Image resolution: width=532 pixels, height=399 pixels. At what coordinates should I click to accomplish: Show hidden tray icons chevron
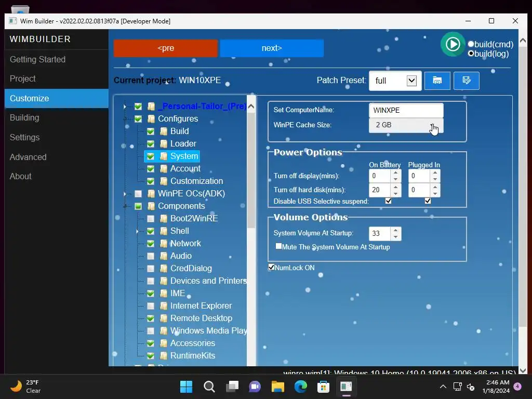[443, 387]
